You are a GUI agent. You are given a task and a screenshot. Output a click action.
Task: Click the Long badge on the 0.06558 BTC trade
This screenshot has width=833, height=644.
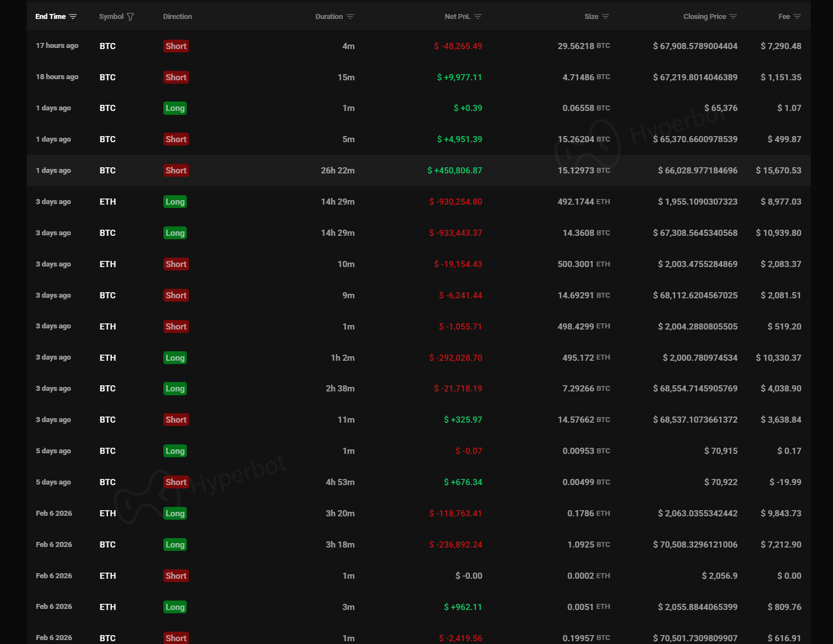175,108
